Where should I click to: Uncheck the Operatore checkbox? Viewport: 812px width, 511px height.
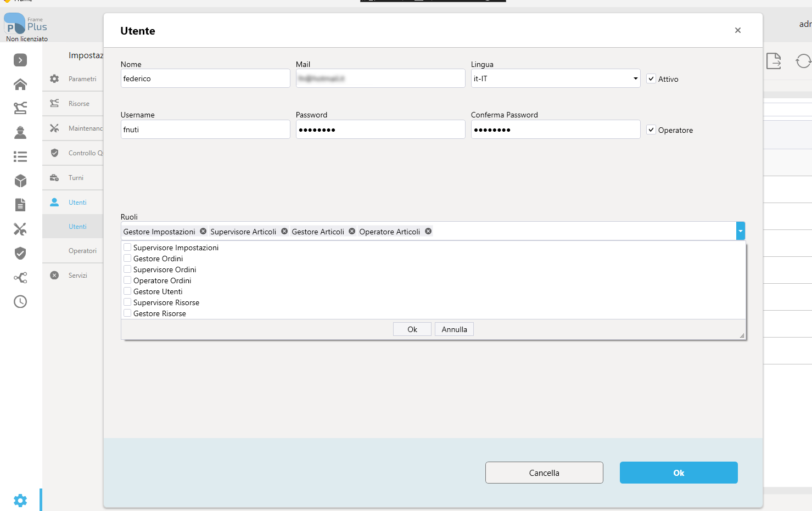point(651,130)
